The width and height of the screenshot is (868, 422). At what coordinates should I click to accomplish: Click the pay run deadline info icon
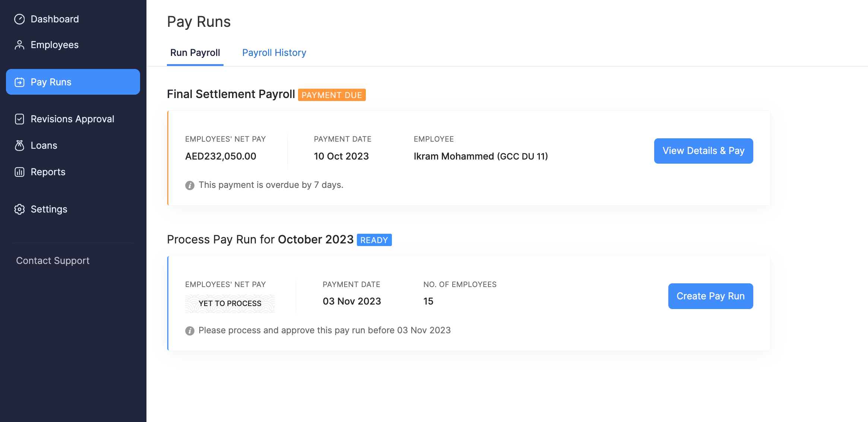190,330
